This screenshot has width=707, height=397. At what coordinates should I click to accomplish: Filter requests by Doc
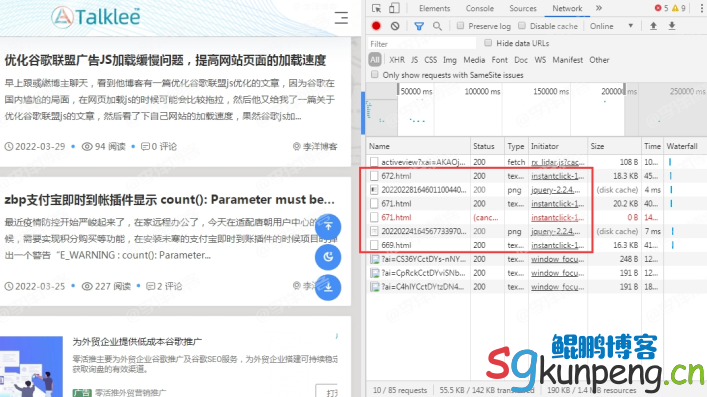pos(521,60)
